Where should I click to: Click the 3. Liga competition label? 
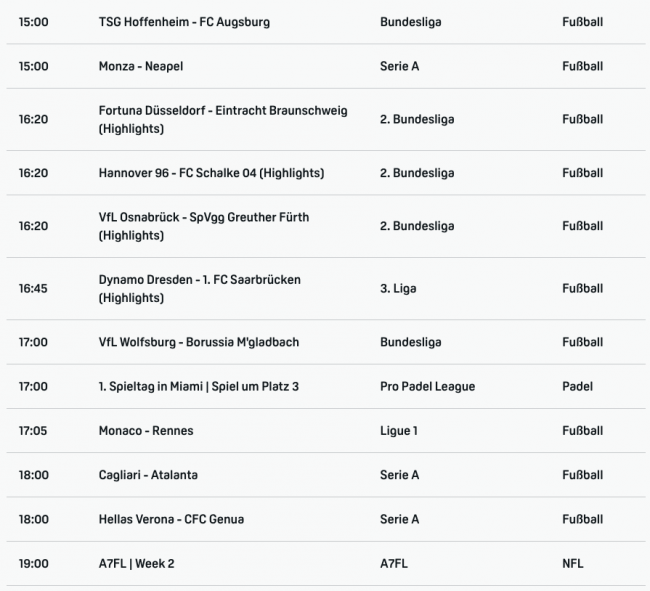(x=398, y=288)
